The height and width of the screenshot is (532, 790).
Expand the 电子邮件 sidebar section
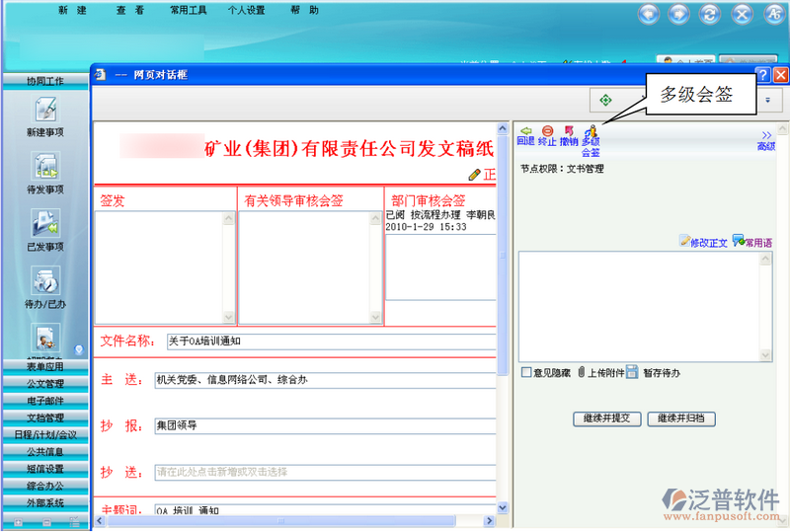[45, 400]
